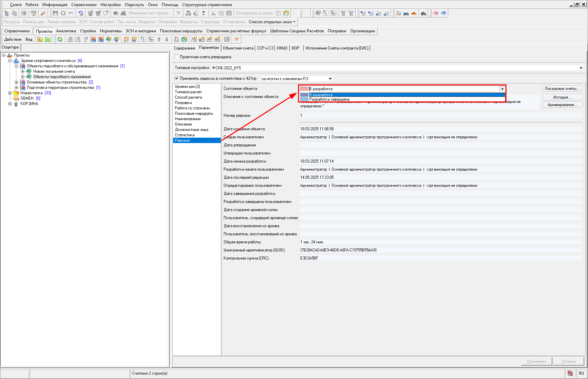Click the magnifier search icon in top toolbar
588x379 pixels.
coord(43,13)
